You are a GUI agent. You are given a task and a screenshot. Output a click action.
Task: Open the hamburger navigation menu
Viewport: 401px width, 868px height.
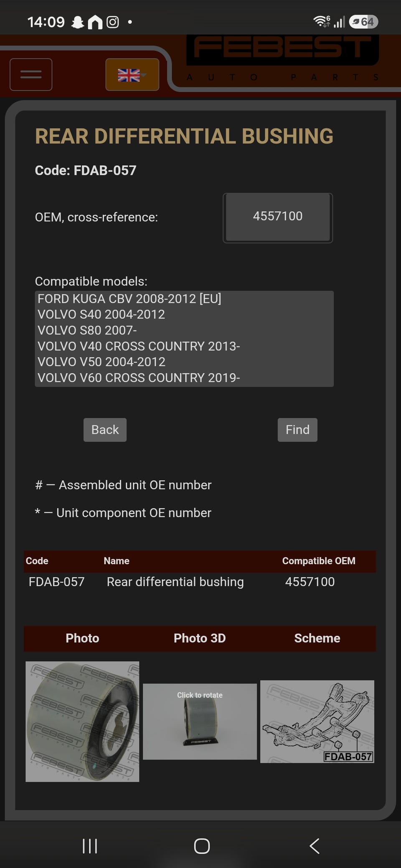[31, 74]
